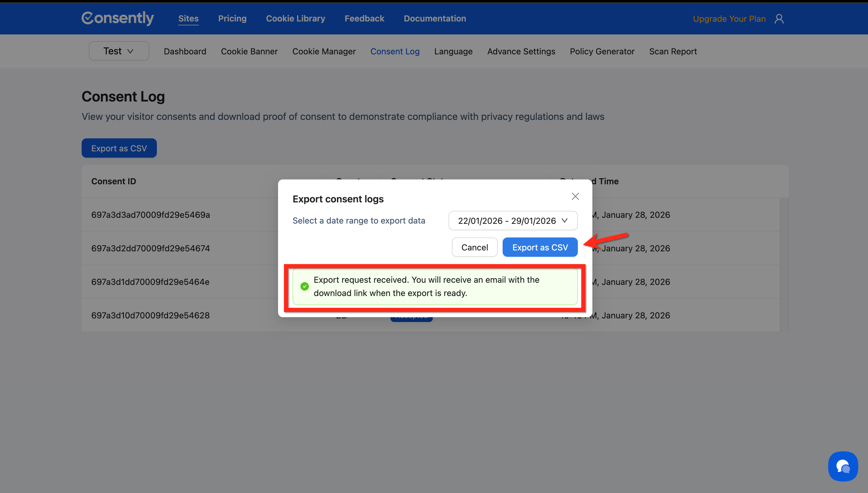Click Export as CSV in the dialog

point(540,247)
